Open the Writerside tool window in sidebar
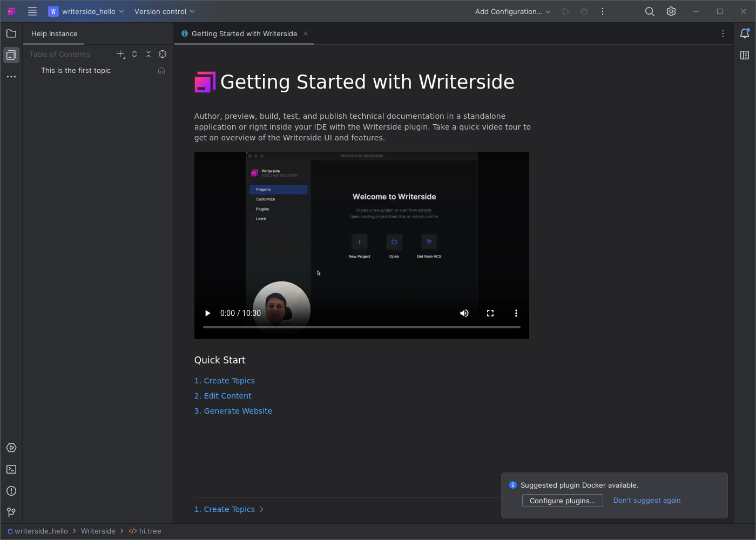The image size is (756, 540). click(11, 55)
